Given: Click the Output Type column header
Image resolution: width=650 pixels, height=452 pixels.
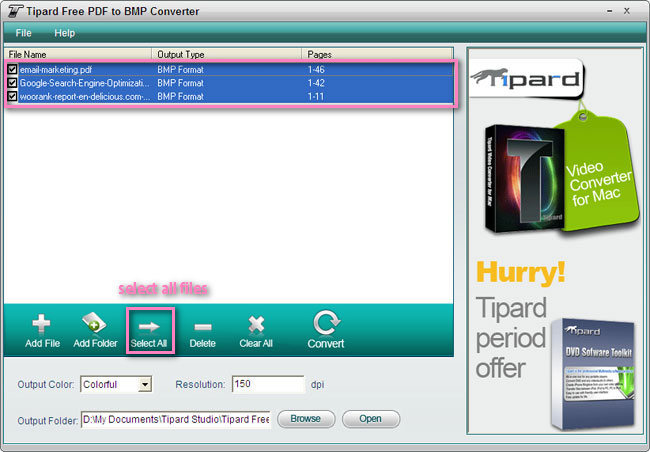Looking at the screenshot, I should coord(227,54).
